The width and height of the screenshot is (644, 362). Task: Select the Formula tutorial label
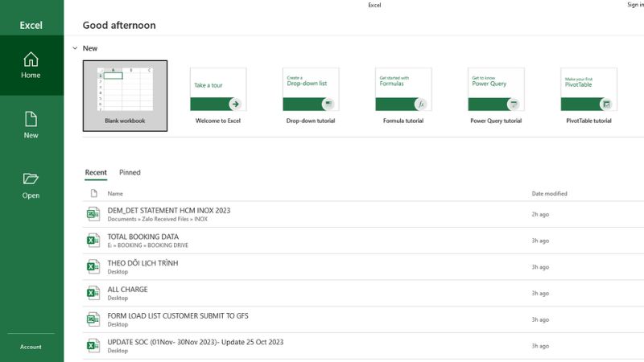pos(403,121)
